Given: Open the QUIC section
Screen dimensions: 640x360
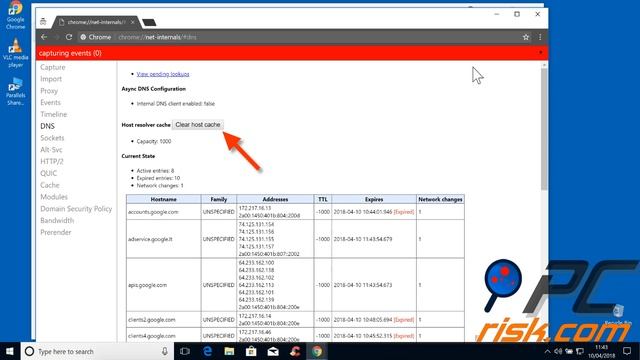Looking at the screenshot, I should [49, 173].
